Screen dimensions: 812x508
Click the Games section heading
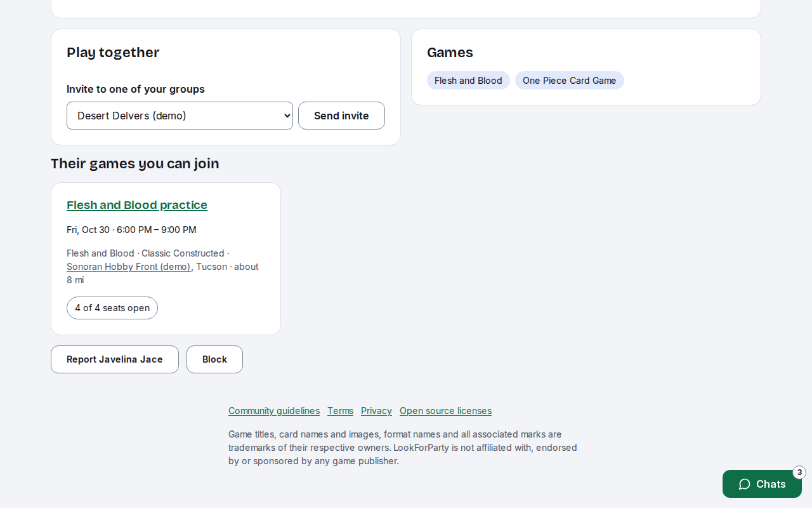point(450,53)
